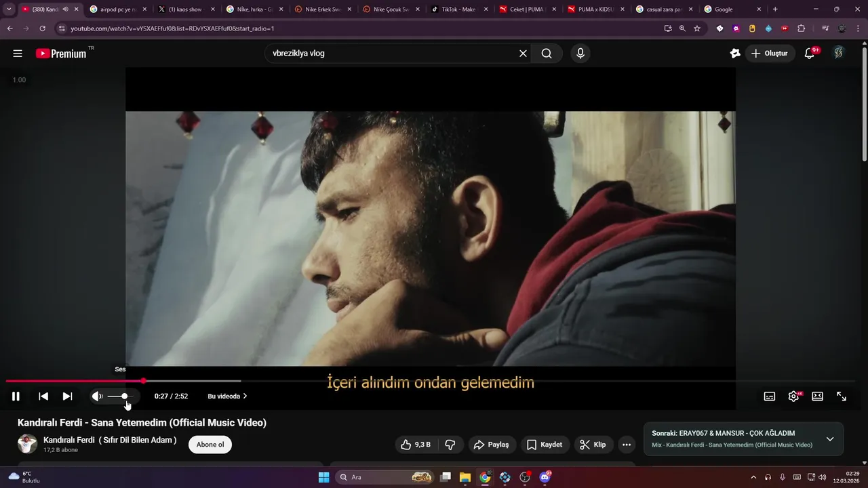Screen dimensions: 868x488
Task: Mute the playing YouTube tab audio icon
Action: pyautogui.click(x=66, y=9)
